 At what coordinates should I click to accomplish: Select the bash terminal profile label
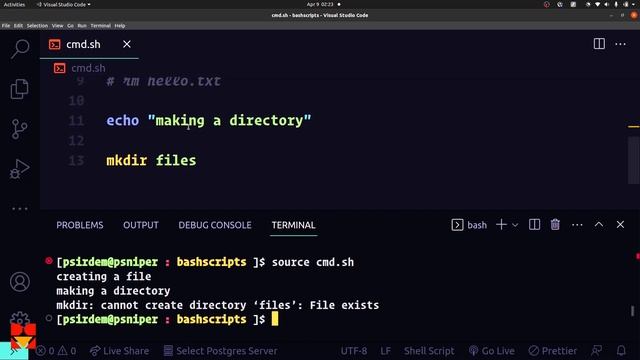[469, 225]
